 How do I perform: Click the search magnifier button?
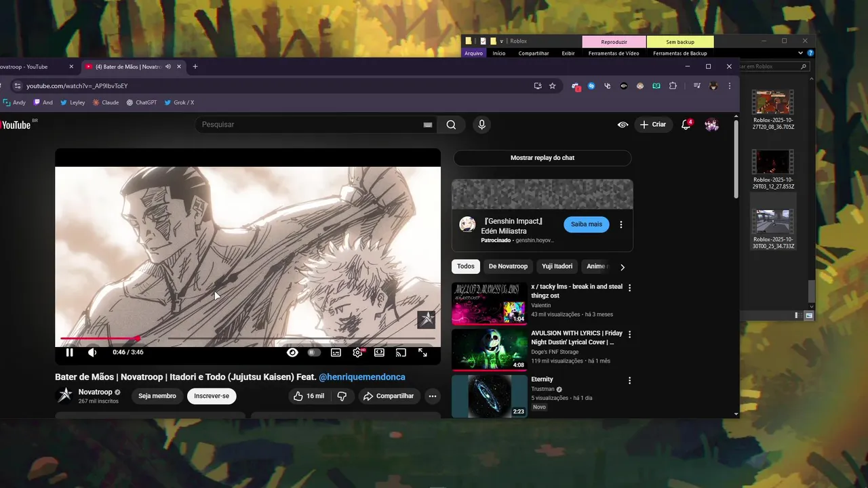(x=451, y=125)
